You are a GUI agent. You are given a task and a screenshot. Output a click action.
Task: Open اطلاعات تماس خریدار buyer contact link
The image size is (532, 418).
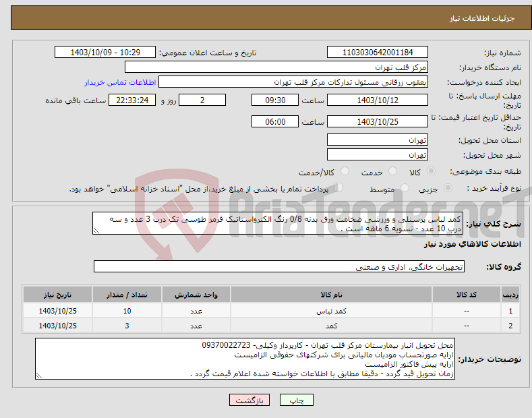[x=120, y=82]
